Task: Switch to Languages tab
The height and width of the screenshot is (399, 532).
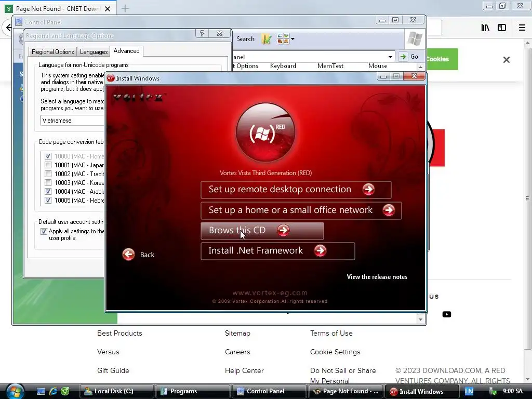Action: [94, 51]
